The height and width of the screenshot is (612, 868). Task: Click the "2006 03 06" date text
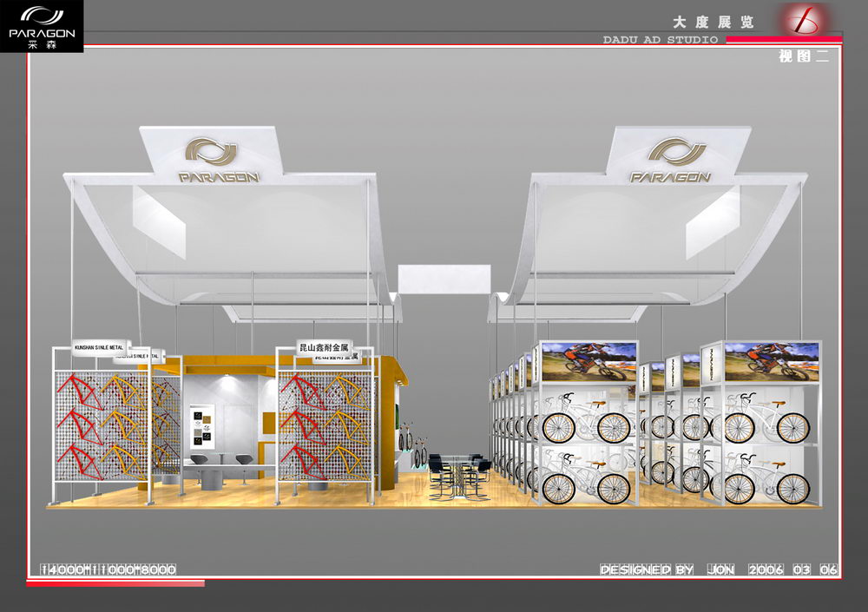point(792,569)
